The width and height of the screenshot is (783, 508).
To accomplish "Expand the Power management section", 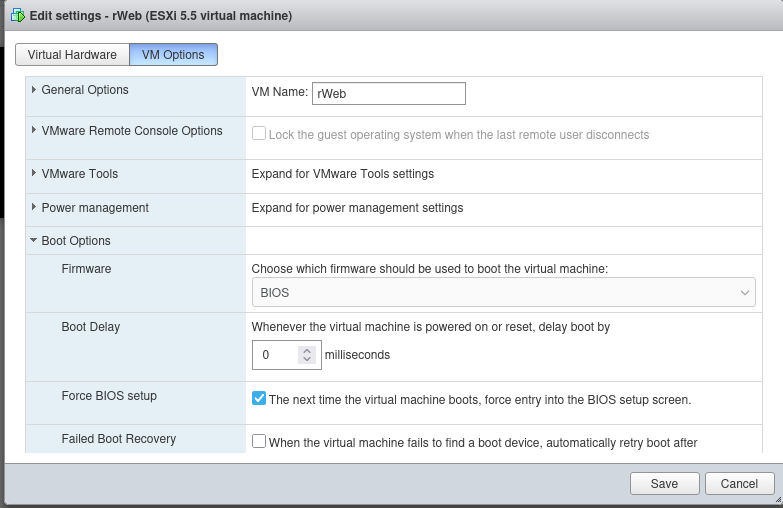I will click(x=33, y=207).
